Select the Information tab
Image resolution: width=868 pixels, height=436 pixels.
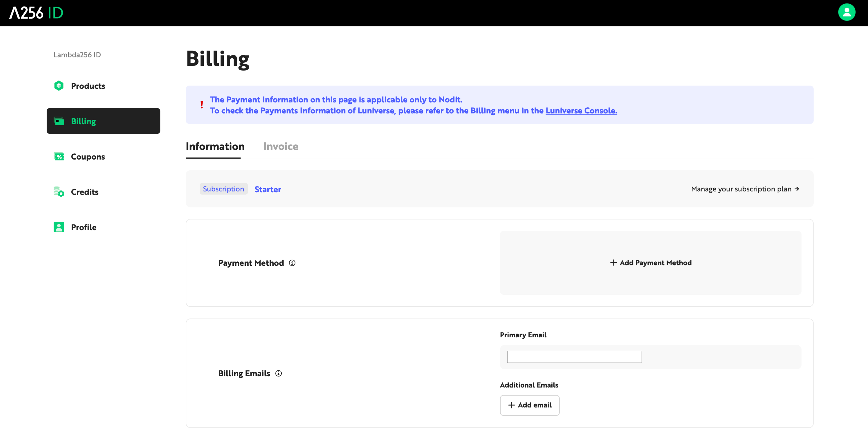(x=215, y=146)
